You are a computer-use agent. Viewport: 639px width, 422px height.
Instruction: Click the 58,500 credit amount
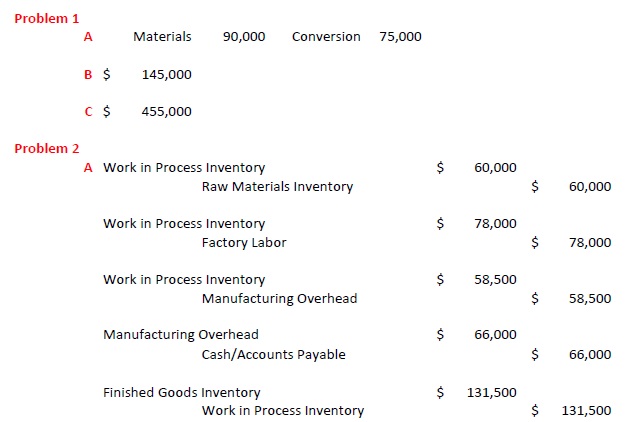(x=589, y=299)
